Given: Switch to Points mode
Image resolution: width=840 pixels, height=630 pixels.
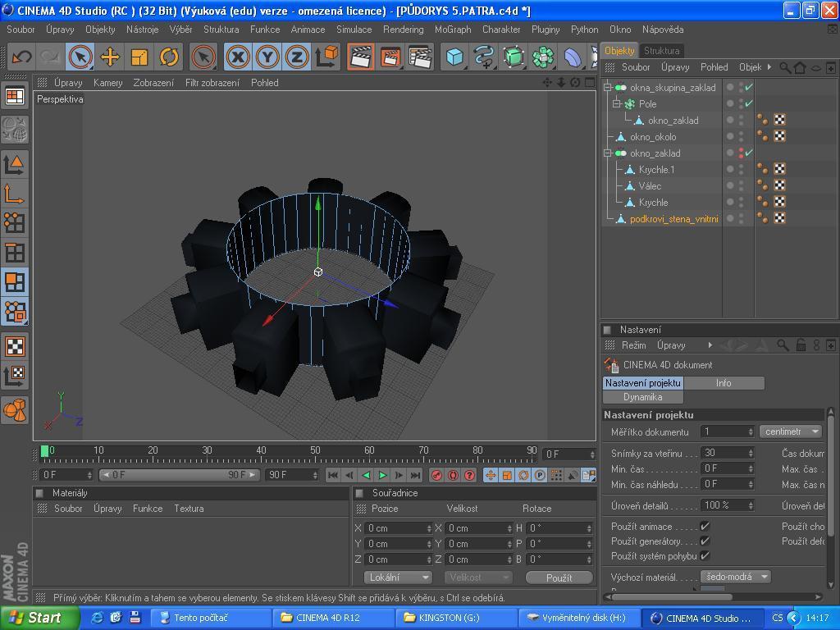Looking at the screenshot, I should point(15,223).
